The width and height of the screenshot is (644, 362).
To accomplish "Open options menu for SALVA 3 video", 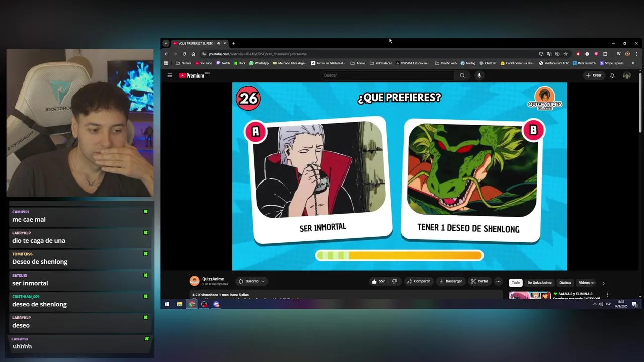I will click(x=607, y=295).
